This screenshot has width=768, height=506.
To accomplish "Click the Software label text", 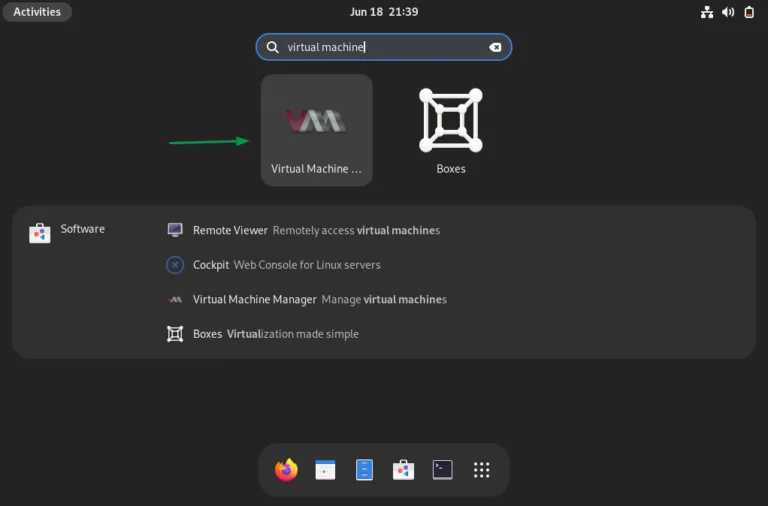I will [x=83, y=229].
